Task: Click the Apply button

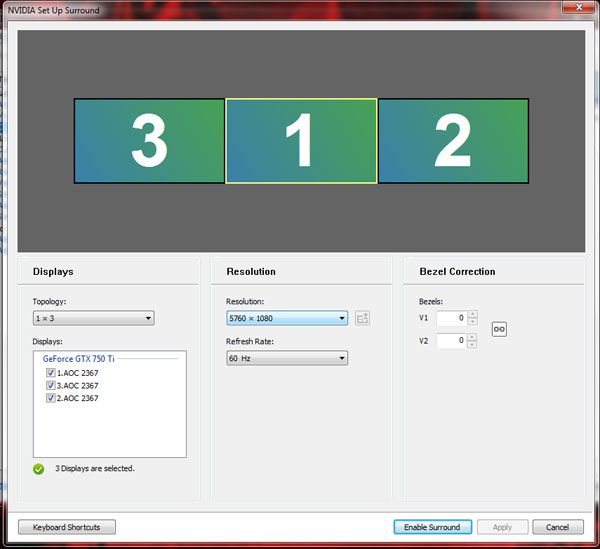Action: [502, 527]
